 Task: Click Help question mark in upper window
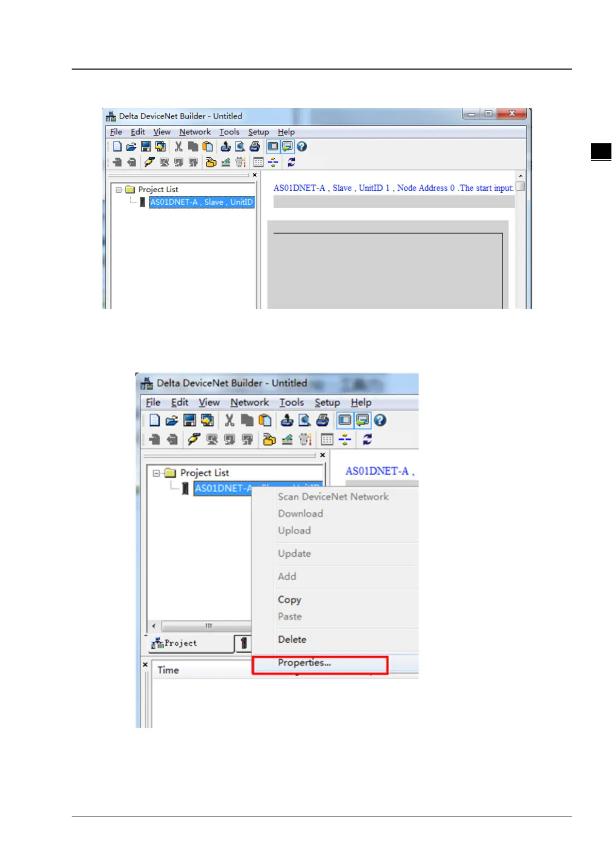302,146
